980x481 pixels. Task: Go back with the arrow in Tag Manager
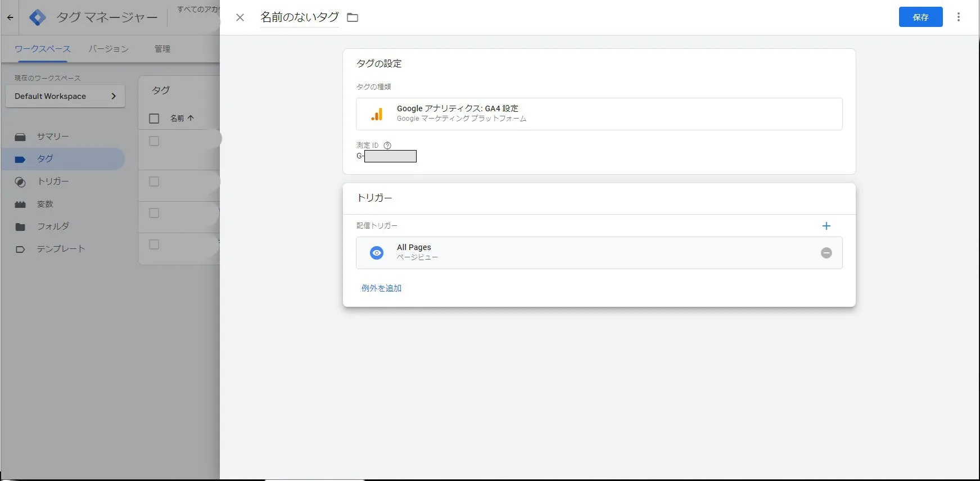[10, 17]
